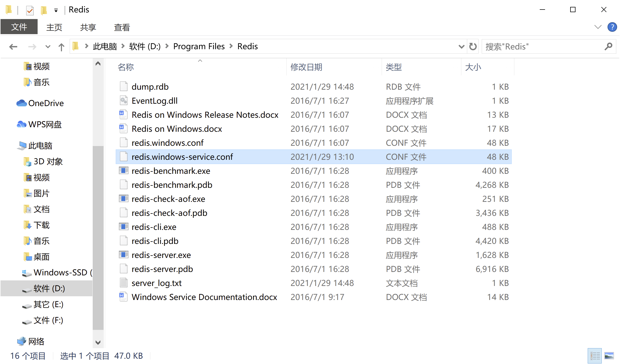
Task: Sort by 修改日期 column header
Action: pos(306,67)
